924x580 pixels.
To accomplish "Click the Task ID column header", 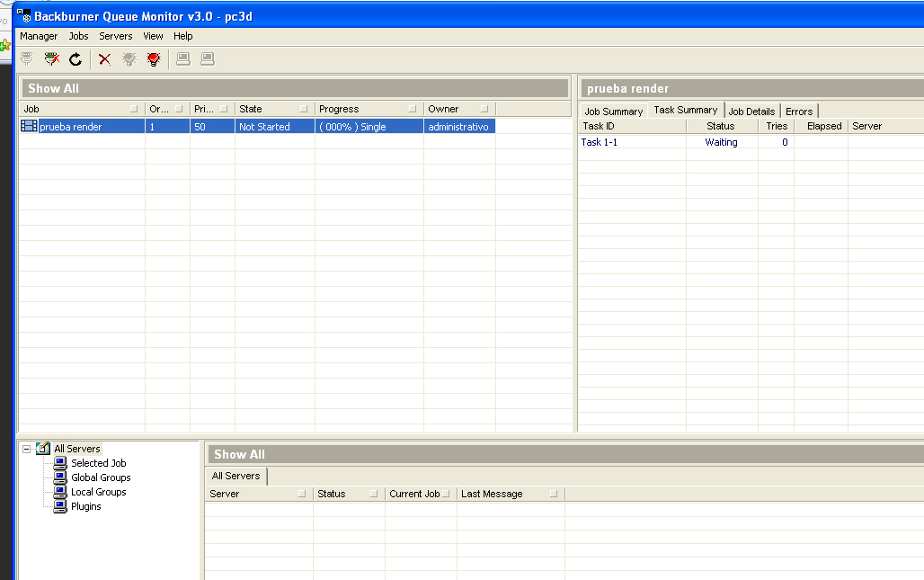I will pyautogui.click(x=632, y=126).
